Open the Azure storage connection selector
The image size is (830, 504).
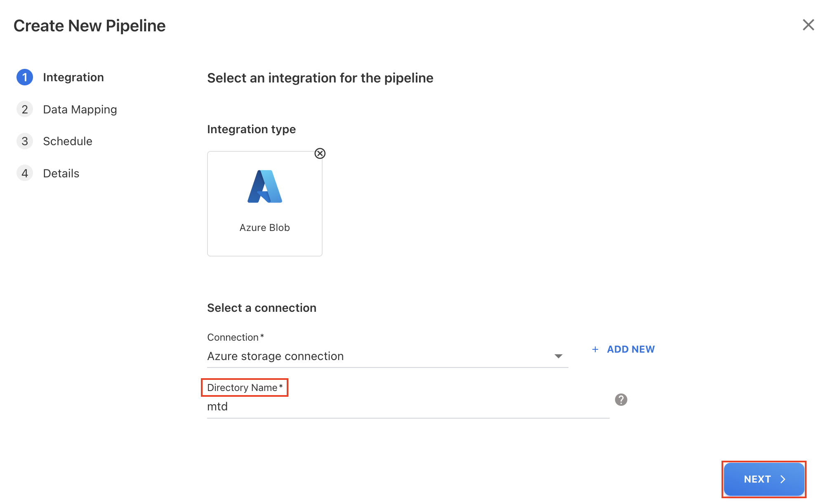pyautogui.click(x=380, y=356)
